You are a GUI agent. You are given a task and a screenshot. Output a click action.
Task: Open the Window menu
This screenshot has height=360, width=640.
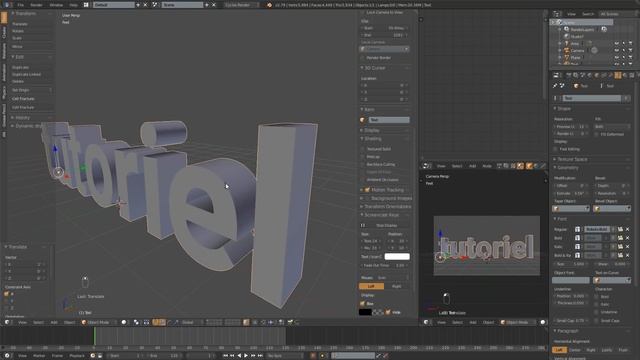click(x=56, y=5)
